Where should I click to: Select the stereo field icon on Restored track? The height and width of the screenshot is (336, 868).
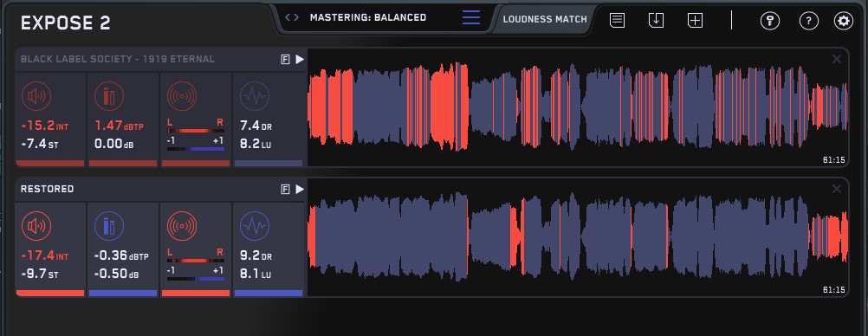[182, 226]
